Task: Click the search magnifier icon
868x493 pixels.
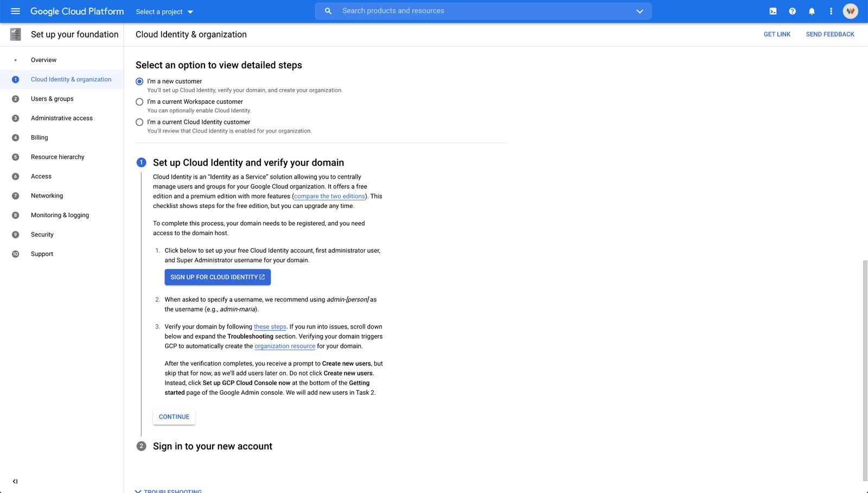Action: coord(328,11)
